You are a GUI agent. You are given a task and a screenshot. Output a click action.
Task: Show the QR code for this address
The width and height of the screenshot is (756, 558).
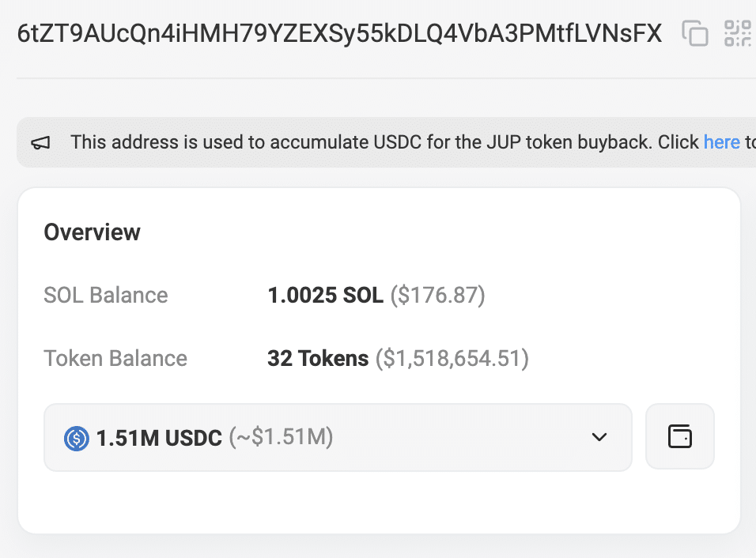click(738, 33)
